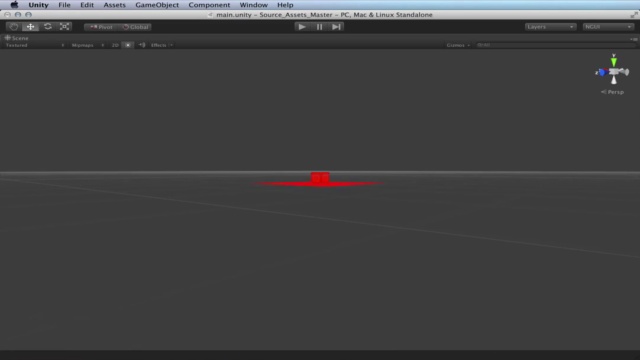Image resolution: width=640 pixels, height=360 pixels.
Task: Open the Assets menu
Action: pos(114,5)
